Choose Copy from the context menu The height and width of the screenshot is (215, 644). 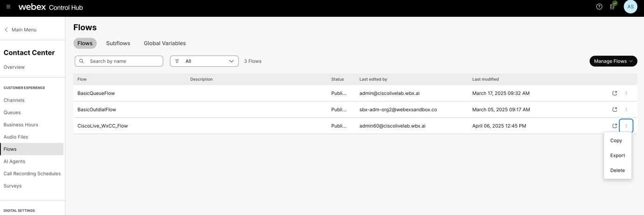[x=616, y=141]
